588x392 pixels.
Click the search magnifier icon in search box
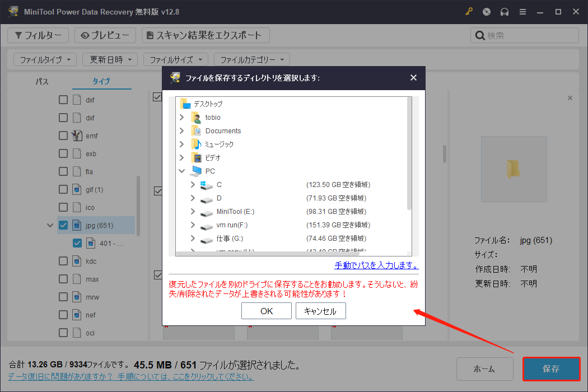(x=480, y=35)
